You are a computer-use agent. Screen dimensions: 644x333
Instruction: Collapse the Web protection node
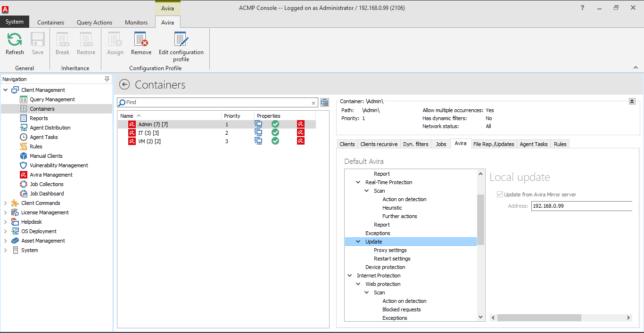coord(358,284)
